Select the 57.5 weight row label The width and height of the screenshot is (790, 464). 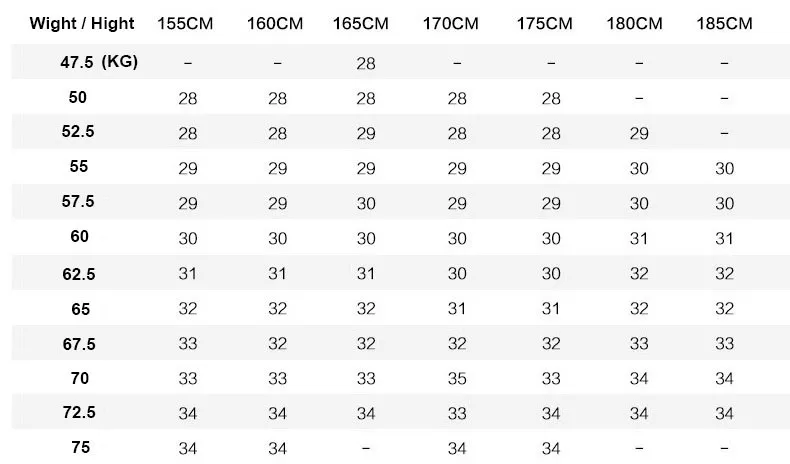tap(78, 202)
